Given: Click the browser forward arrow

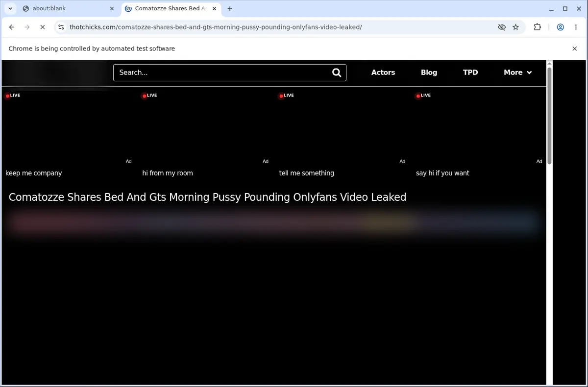Looking at the screenshot, I should point(27,27).
